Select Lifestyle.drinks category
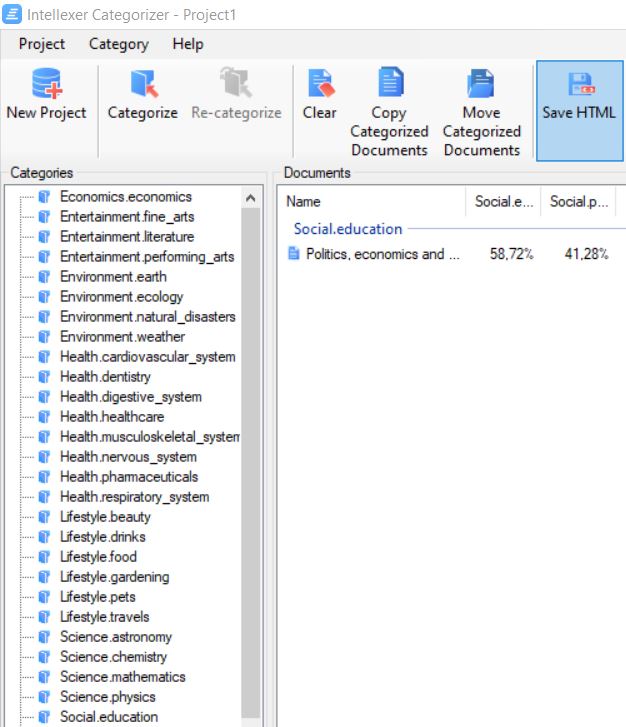This screenshot has width=626, height=727. coord(102,537)
